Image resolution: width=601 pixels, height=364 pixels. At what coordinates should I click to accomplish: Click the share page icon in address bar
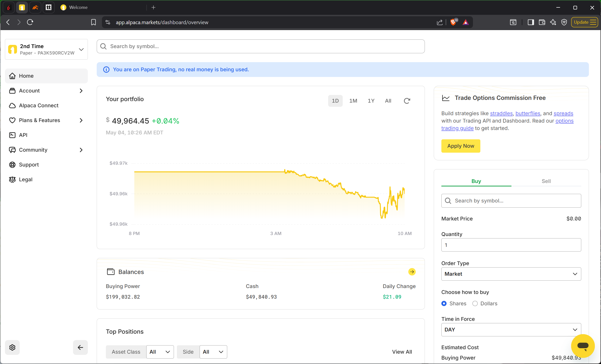[x=440, y=22]
